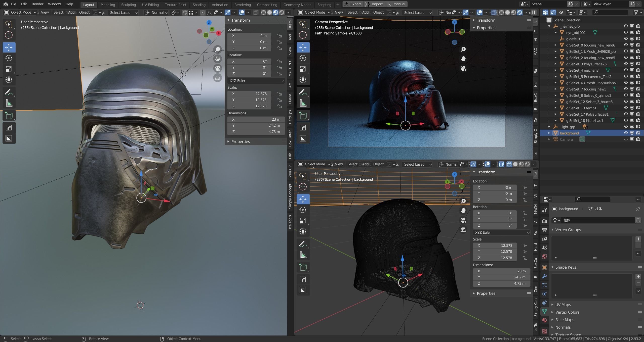Screen dimensions: 644x342
Task: Switch to the Geometry Nodes workspace tab
Action: coord(297,5)
